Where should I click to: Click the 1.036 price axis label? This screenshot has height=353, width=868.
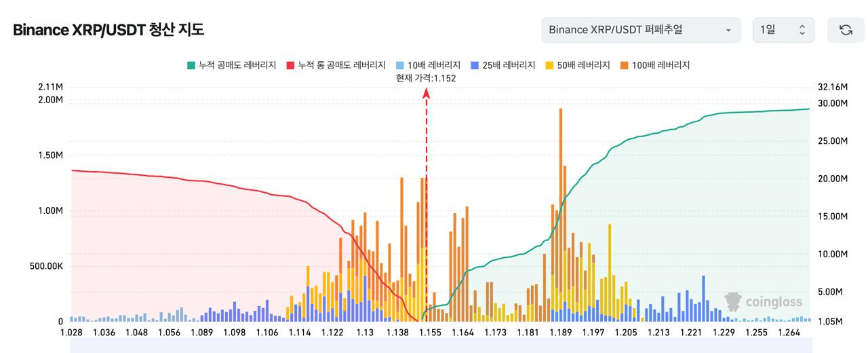(104, 333)
